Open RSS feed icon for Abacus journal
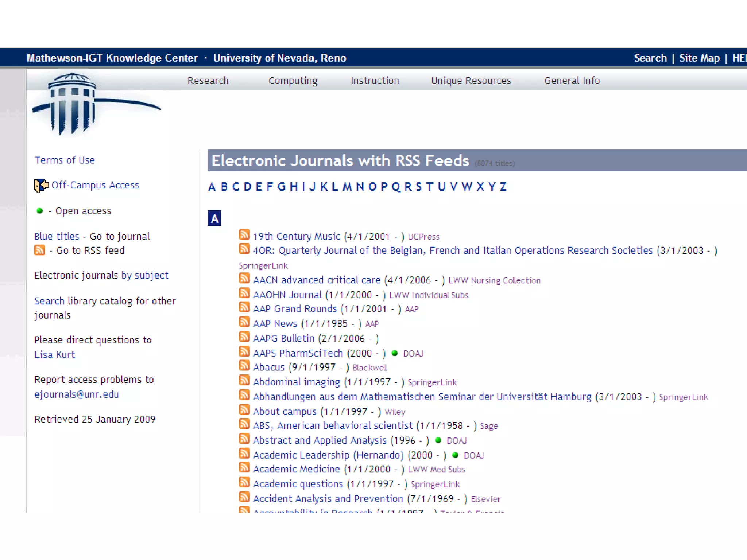 (x=244, y=365)
